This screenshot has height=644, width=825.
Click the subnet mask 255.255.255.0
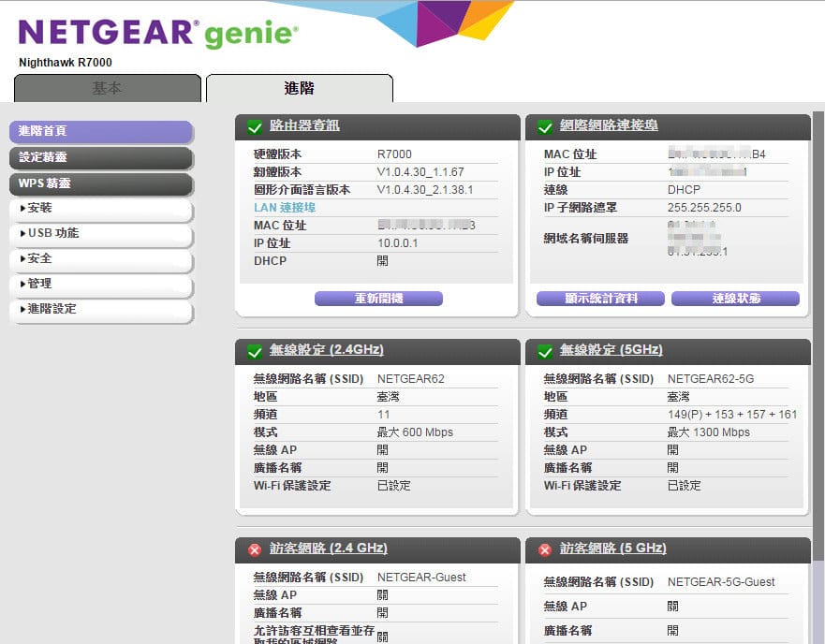pos(704,208)
